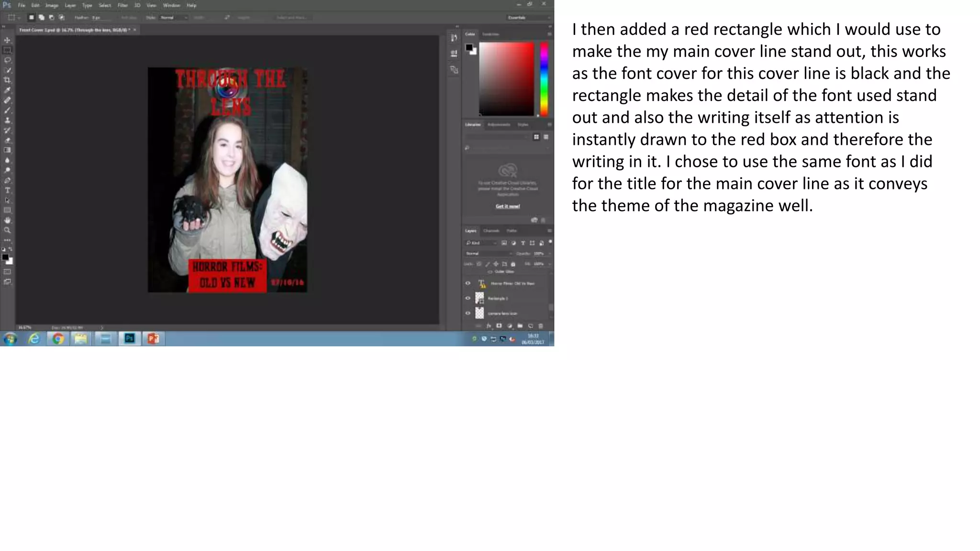This screenshot has width=980, height=551.
Task: Toggle the layer filtering switch
Action: point(550,242)
